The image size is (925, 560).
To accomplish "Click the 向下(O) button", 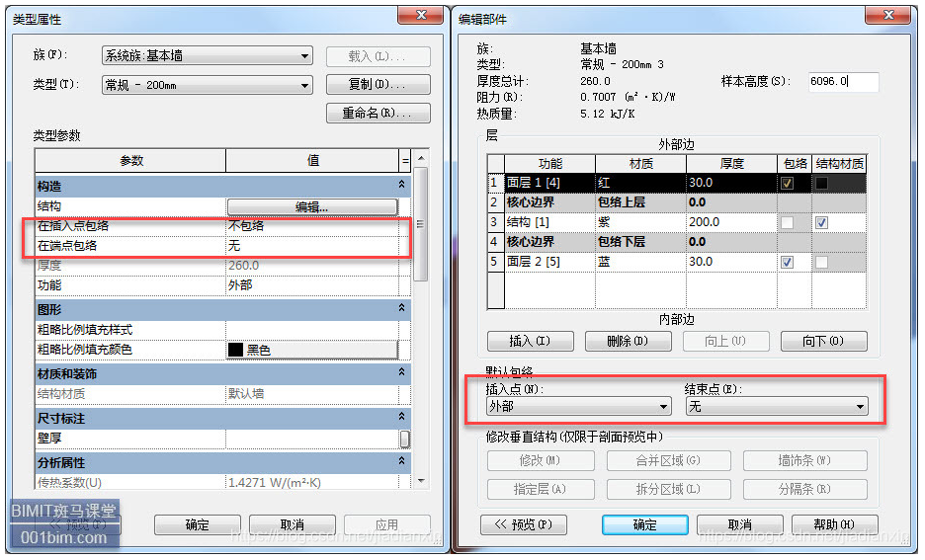I will 823,341.
